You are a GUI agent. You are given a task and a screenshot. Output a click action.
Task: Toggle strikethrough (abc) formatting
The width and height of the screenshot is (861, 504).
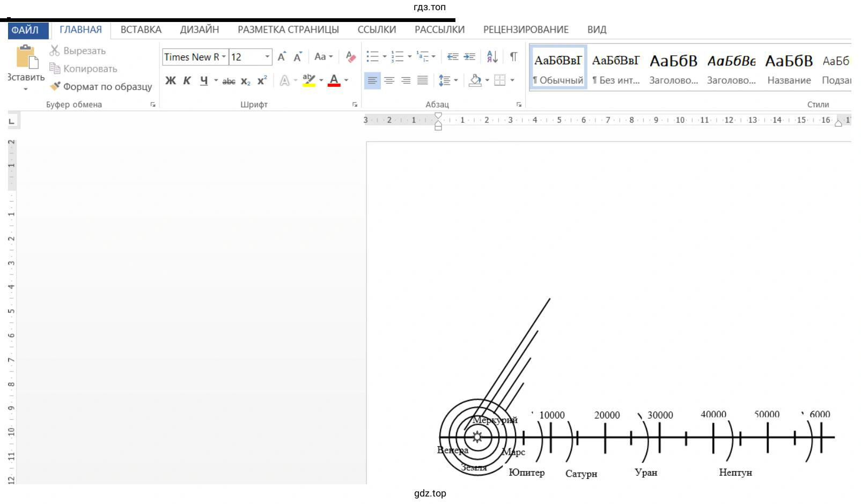pos(229,81)
